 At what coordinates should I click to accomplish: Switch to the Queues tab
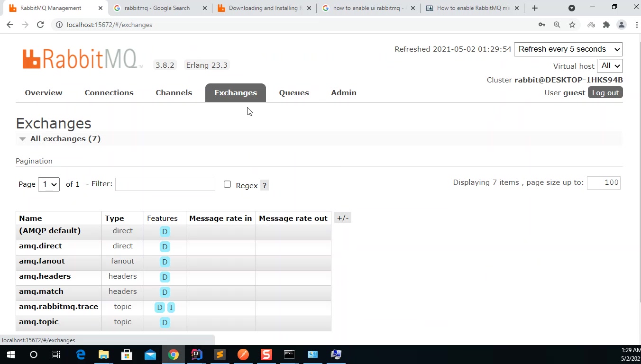[294, 92]
